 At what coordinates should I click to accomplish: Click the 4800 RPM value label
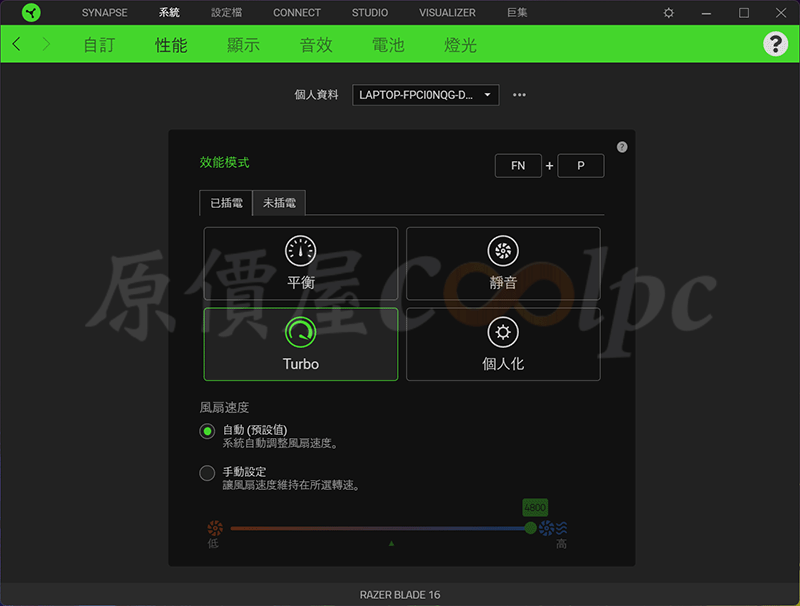535,508
